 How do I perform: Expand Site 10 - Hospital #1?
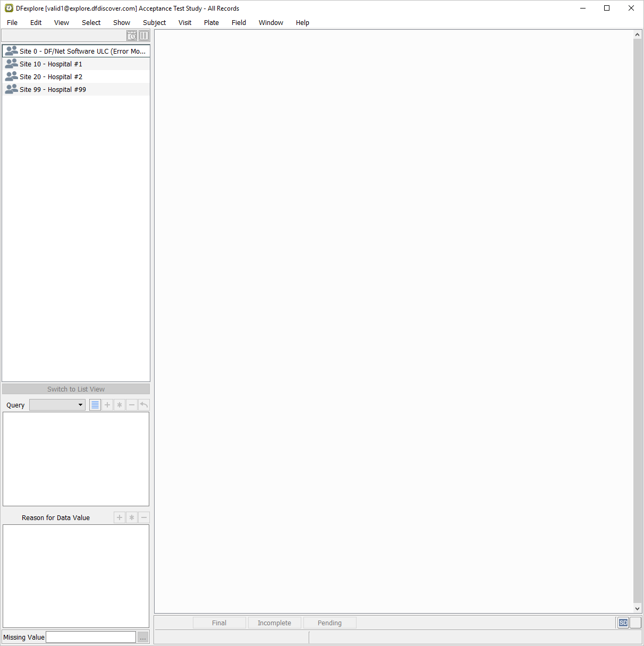pos(51,64)
